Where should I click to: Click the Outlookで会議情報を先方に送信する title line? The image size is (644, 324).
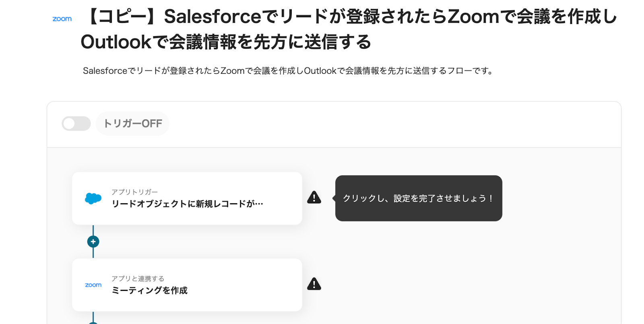225,42
